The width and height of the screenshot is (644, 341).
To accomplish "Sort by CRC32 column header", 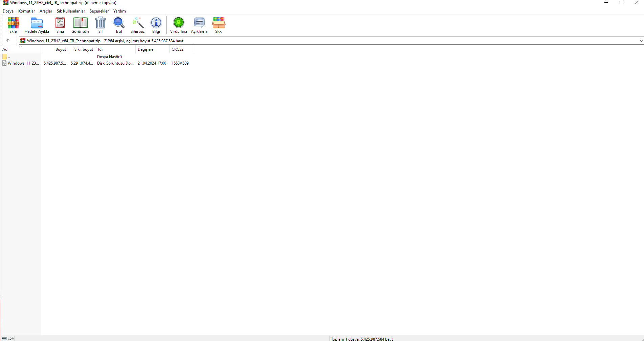I will 181,49.
